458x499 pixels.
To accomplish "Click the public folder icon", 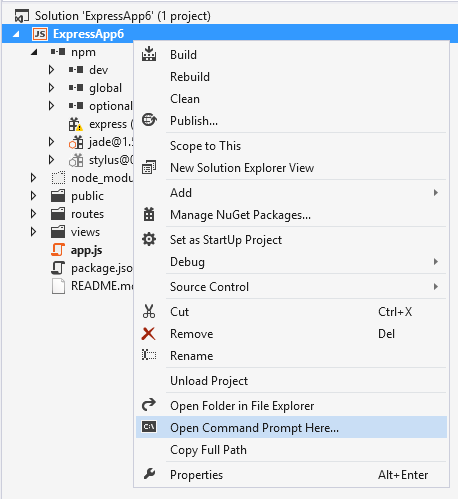I will click(x=58, y=196).
